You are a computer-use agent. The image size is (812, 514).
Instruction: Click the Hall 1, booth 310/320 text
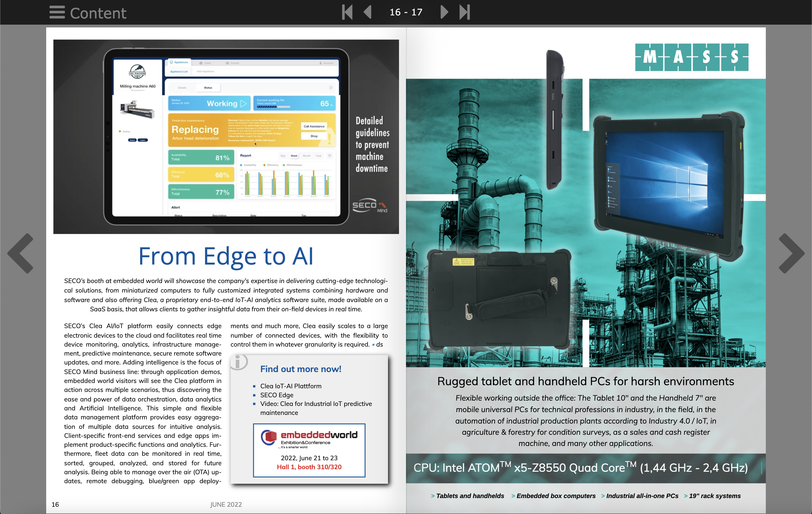[x=309, y=467]
